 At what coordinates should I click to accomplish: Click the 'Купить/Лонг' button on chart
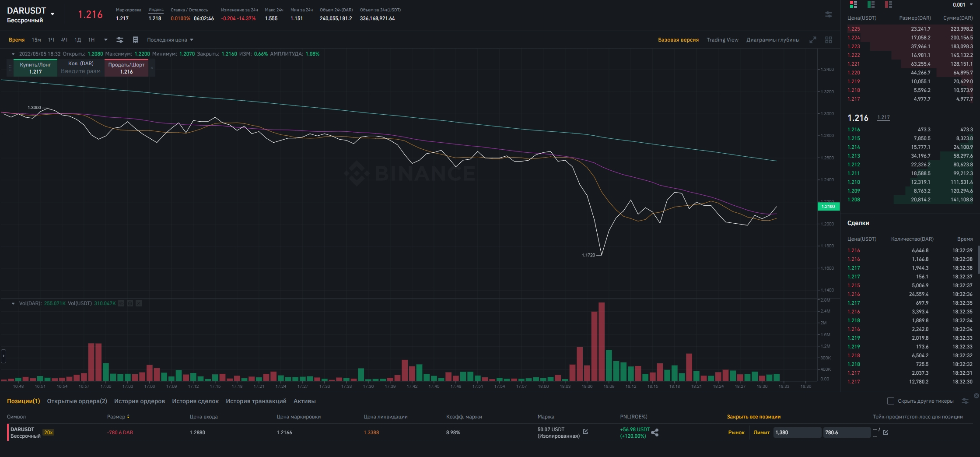coord(35,68)
